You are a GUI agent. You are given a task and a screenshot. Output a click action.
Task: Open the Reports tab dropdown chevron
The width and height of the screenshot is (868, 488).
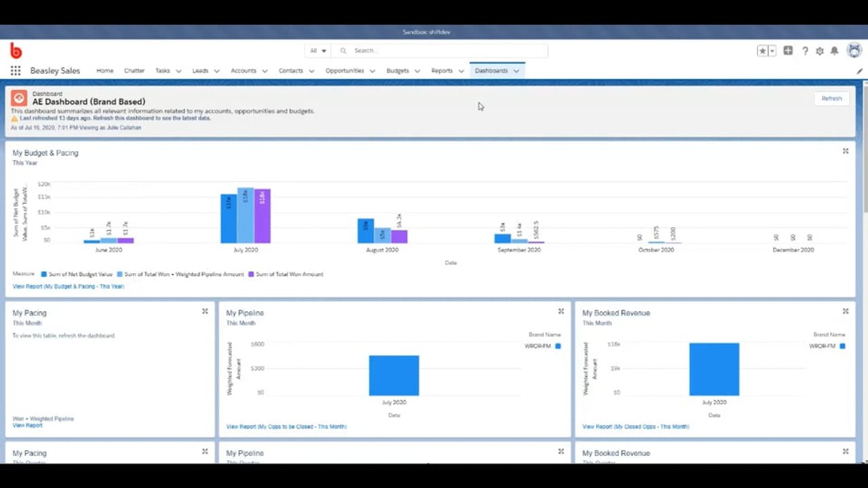(x=461, y=70)
